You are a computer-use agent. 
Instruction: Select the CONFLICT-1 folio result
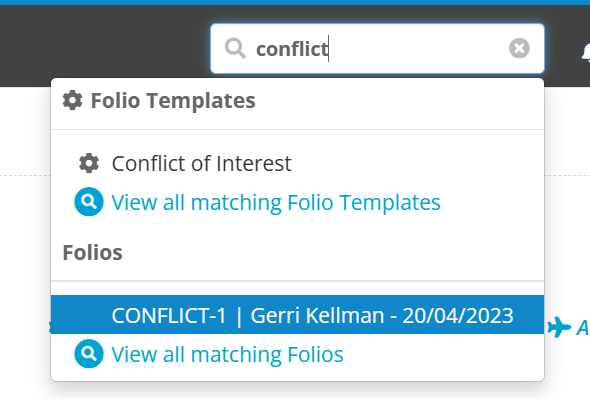tap(297, 315)
